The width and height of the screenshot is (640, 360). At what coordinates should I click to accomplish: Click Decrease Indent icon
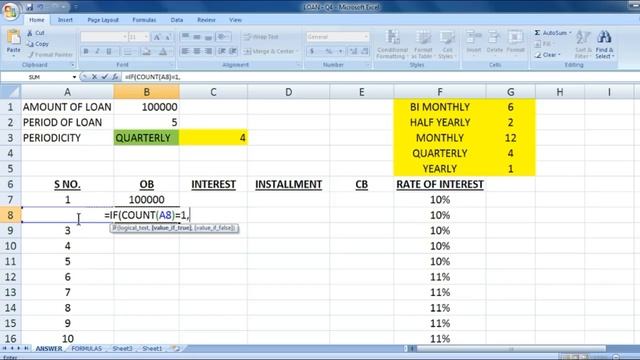click(222, 51)
